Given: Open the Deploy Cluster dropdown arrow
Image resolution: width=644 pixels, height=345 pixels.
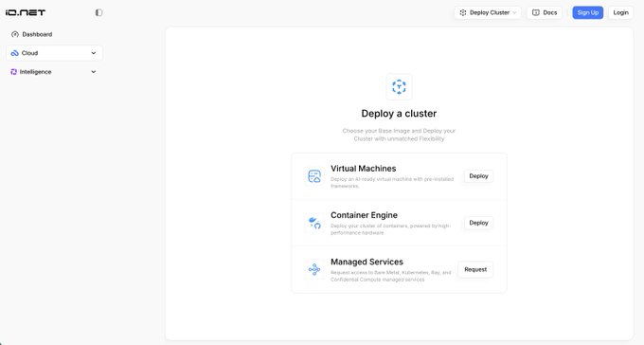Looking at the screenshot, I should point(514,12).
